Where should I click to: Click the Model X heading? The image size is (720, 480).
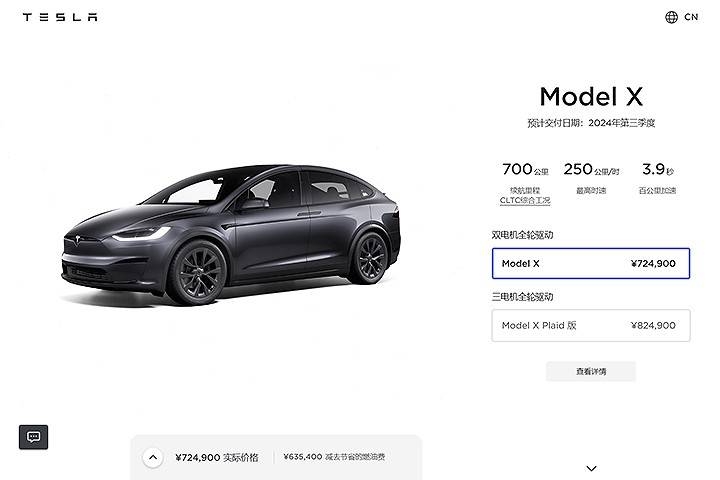[591, 97]
